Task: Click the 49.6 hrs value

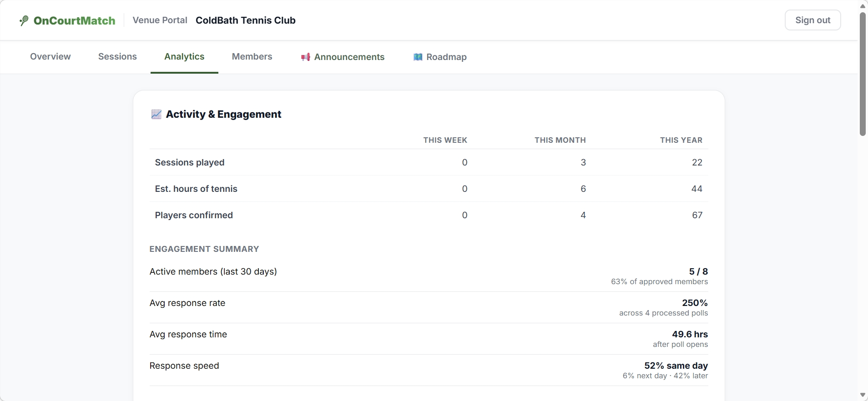Action: click(690, 334)
